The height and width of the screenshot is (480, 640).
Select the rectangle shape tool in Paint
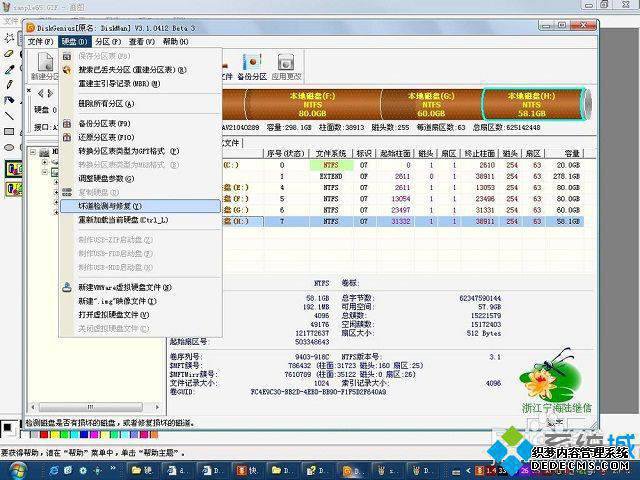[x=9, y=131]
